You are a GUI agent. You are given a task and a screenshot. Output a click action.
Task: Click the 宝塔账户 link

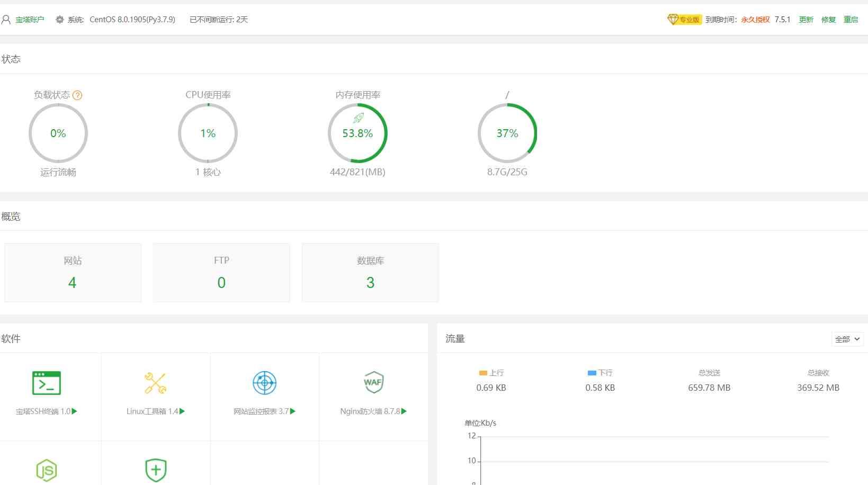(x=30, y=20)
